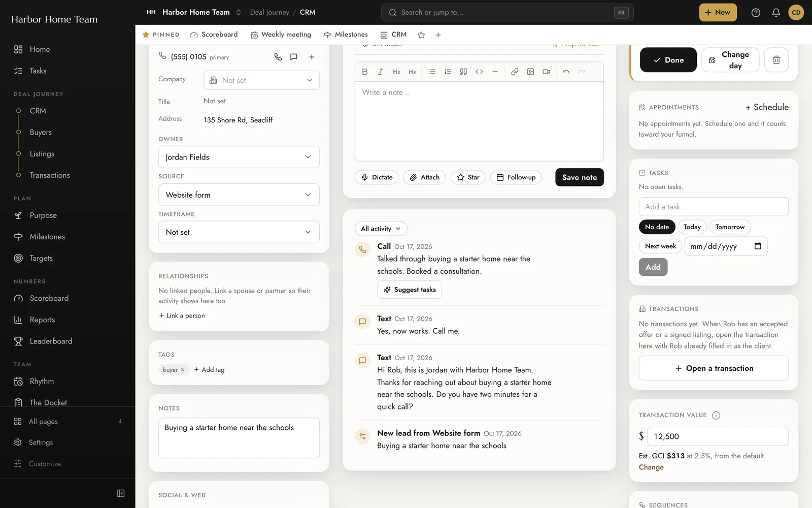Open Weekly meeting pinned tab
Image resolution: width=812 pixels, height=508 pixels.
point(281,35)
